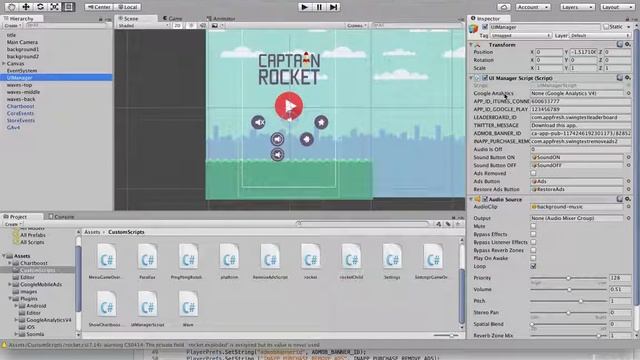The image size is (640, 360).
Task: Open the Layout dropdown
Action: tap(617, 7)
